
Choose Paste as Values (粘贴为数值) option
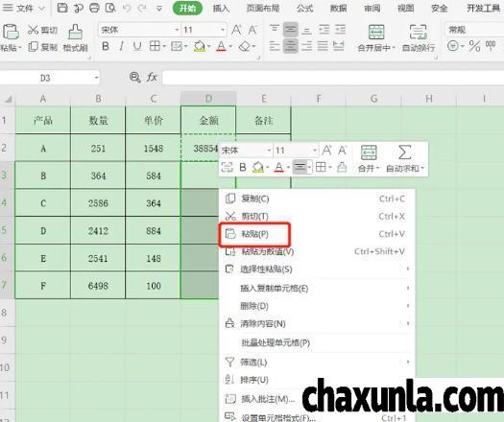pos(268,251)
